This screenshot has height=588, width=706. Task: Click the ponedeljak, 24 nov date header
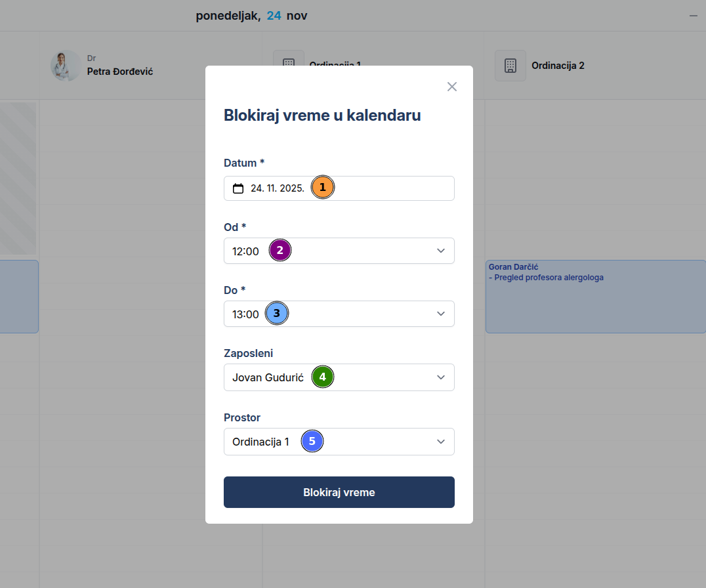[251, 16]
